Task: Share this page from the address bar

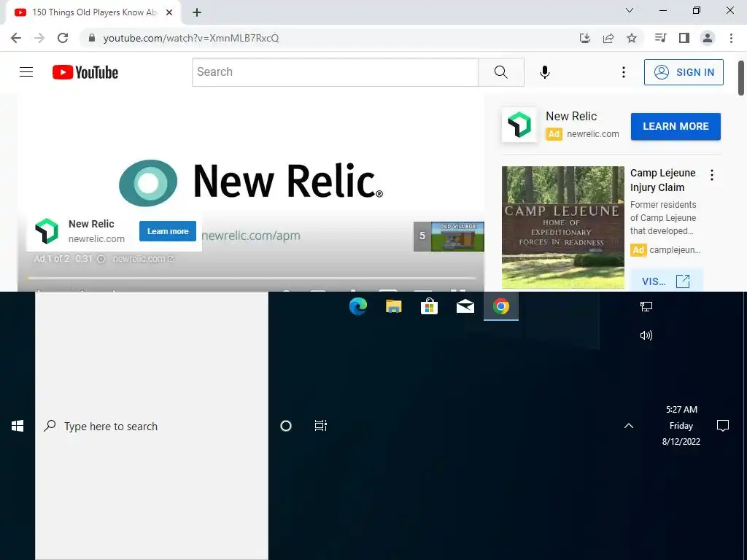Action: coord(608,38)
